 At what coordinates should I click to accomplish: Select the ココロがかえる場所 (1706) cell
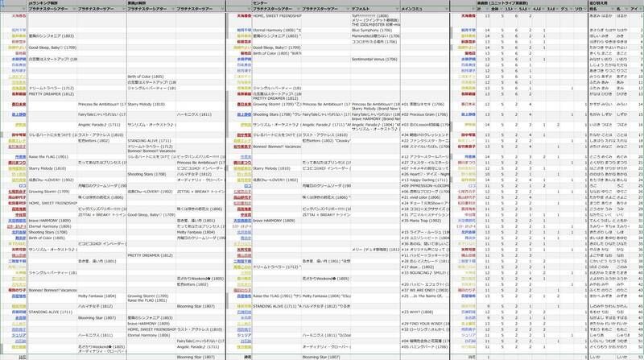(374, 42)
